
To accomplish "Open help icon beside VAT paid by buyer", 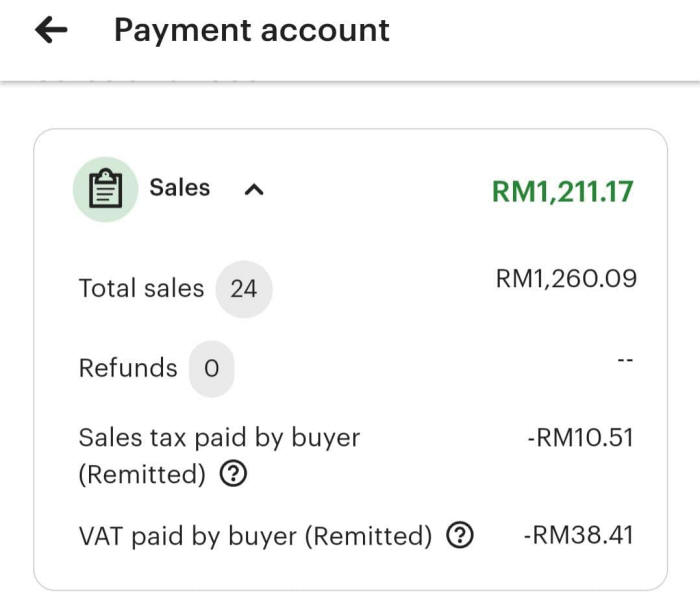I will tap(459, 536).
